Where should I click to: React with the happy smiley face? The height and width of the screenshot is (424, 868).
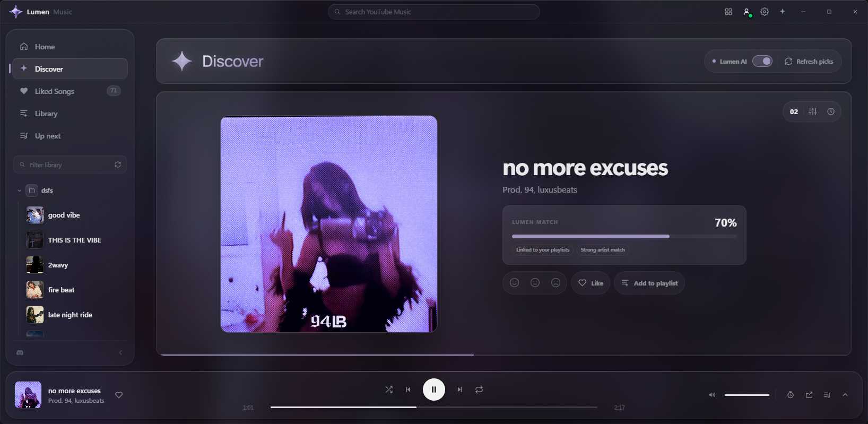[x=514, y=283]
